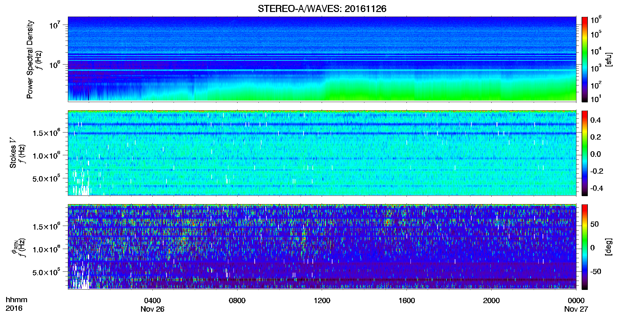Click the 1.5×10^6 tick of the phi RTN panel
This screenshot has height=332, width=644.
pos(46,227)
